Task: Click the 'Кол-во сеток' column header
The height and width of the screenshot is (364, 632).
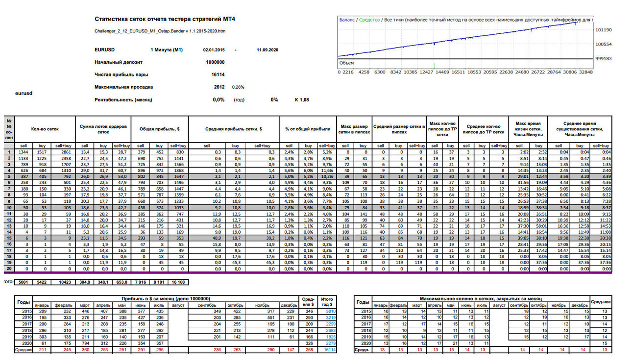Action: click(x=45, y=129)
